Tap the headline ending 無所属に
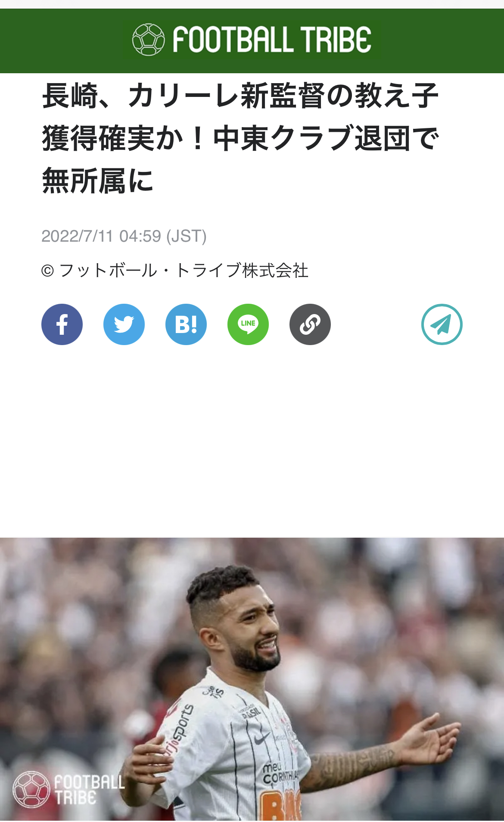Viewport: 504px width, 822px height. tap(98, 181)
